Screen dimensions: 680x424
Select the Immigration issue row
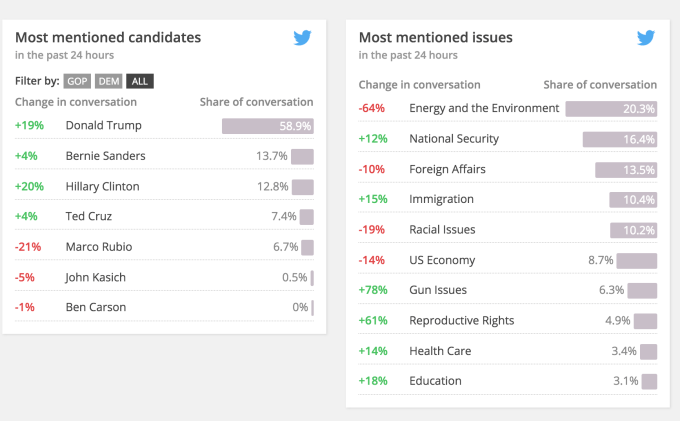click(x=441, y=199)
